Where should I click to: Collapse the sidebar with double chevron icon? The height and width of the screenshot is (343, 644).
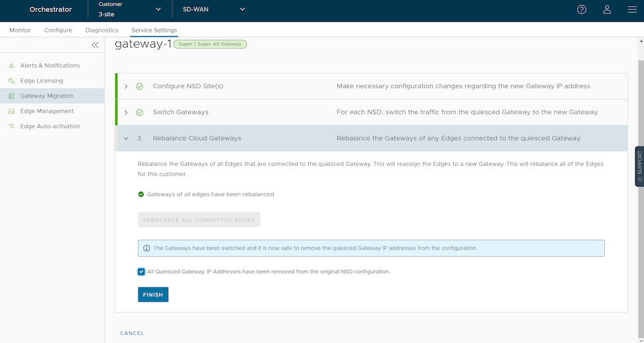coord(95,44)
